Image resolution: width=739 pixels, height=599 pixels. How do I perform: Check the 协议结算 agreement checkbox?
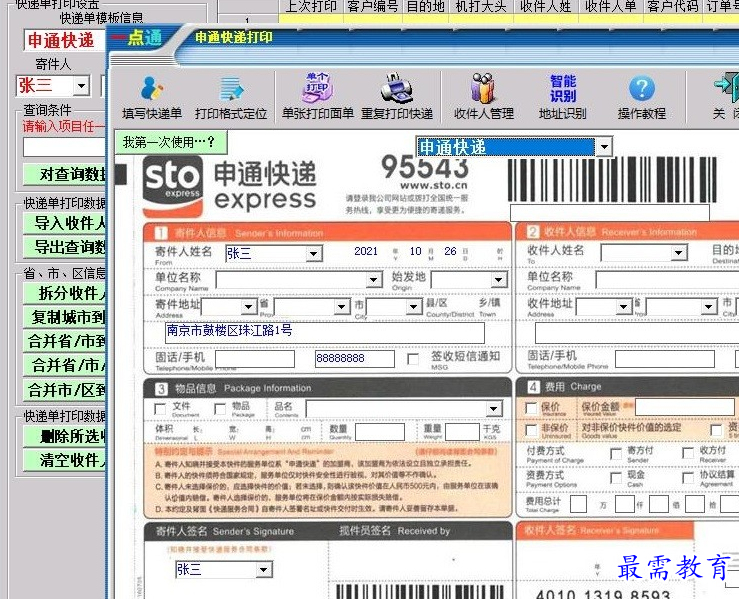(x=688, y=478)
